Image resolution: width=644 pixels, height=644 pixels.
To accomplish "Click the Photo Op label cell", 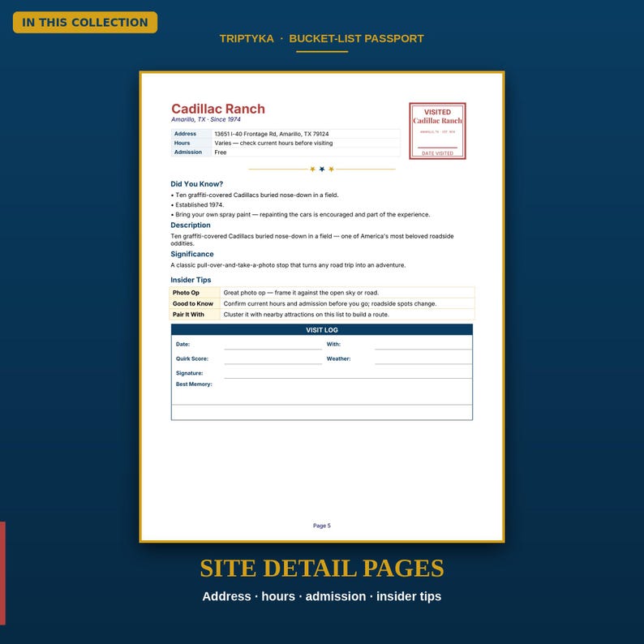I will [x=195, y=293].
